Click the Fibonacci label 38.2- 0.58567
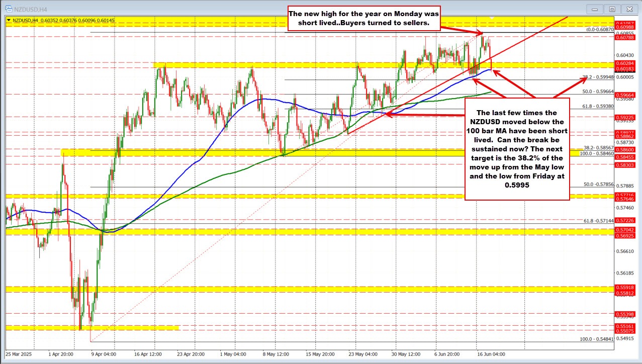 tap(598, 148)
